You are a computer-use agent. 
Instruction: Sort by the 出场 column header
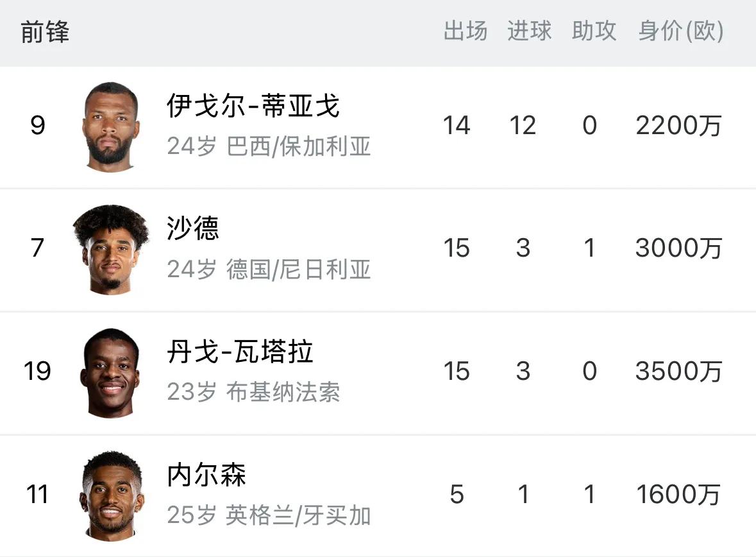point(465,31)
